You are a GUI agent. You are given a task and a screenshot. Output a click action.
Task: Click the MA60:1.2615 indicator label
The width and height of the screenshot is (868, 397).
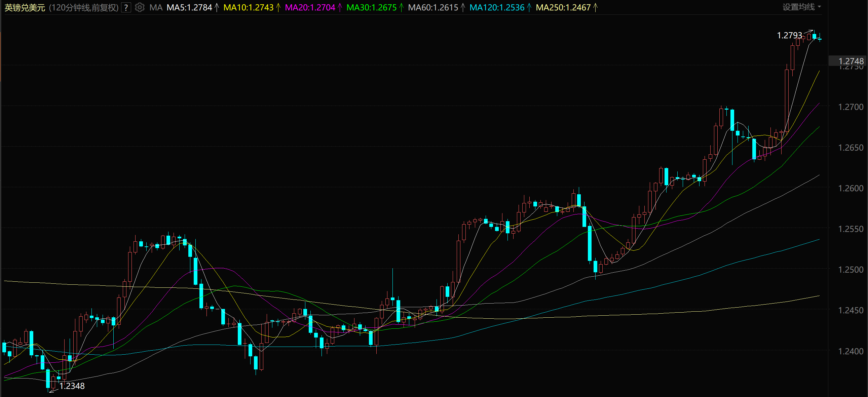(x=432, y=7)
